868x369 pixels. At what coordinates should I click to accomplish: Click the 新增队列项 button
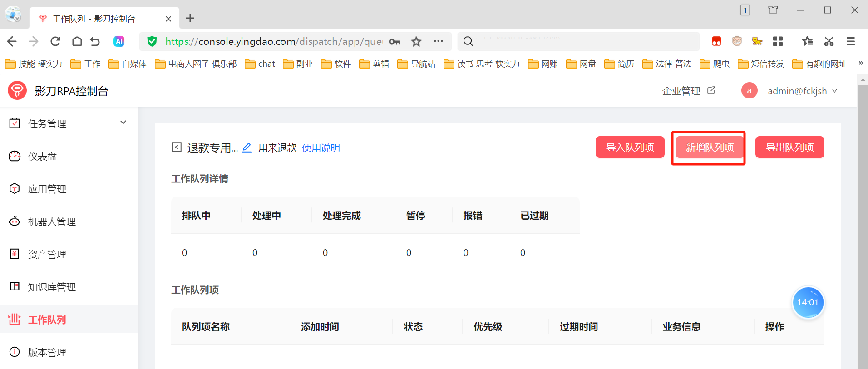coord(710,147)
